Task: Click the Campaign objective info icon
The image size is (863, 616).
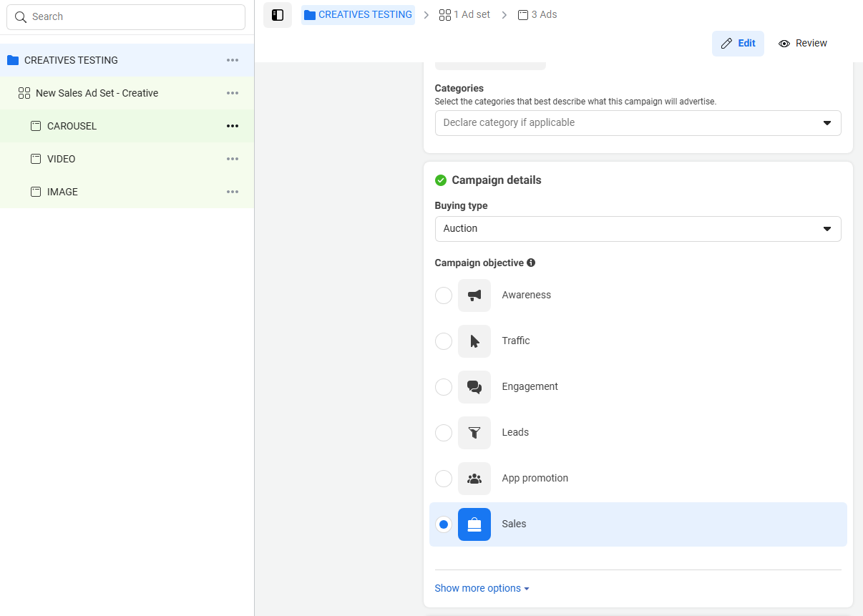Action: pyautogui.click(x=531, y=263)
